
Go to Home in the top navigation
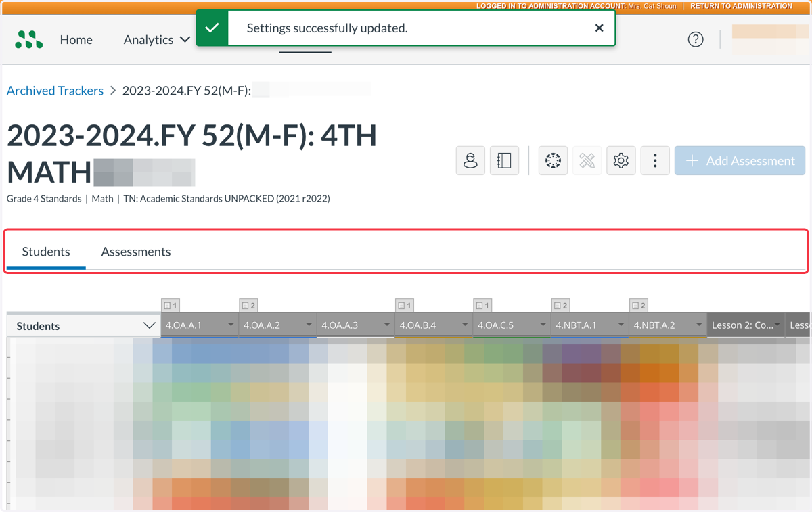tap(76, 40)
